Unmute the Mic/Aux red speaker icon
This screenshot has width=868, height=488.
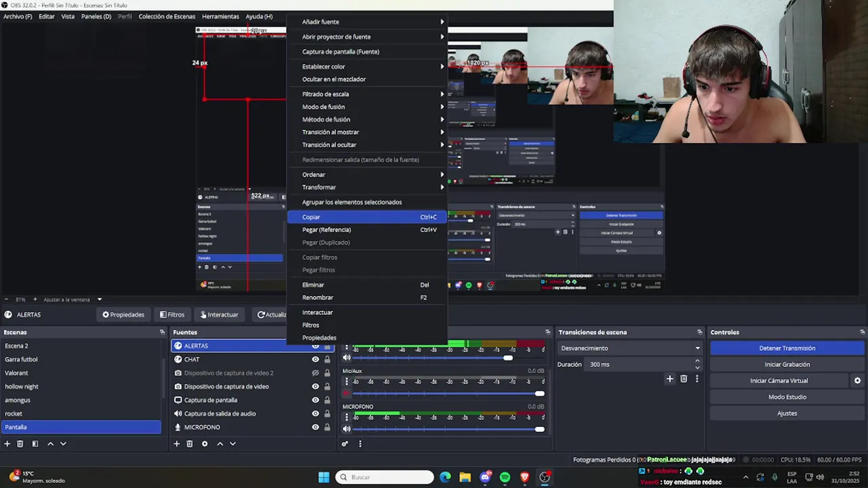pyautogui.click(x=347, y=393)
